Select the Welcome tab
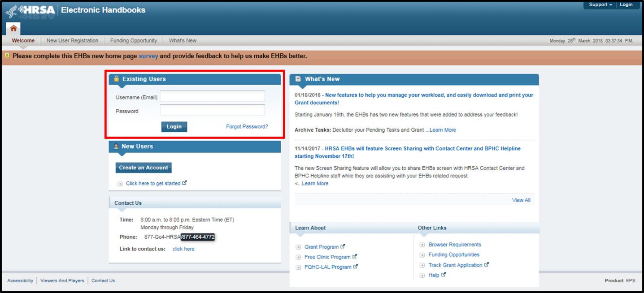Image resolution: width=644 pixels, height=293 pixels. coord(23,41)
